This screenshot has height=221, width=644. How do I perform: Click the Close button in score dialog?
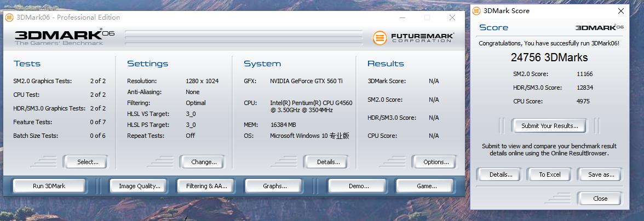click(x=600, y=199)
